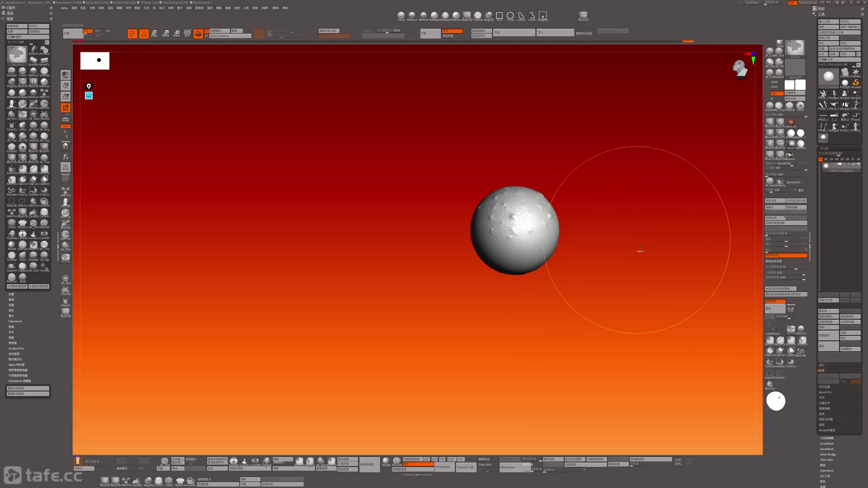Expand the Alpha 和纹理 section
This screenshot has width=868, height=488.
(16, 365)
